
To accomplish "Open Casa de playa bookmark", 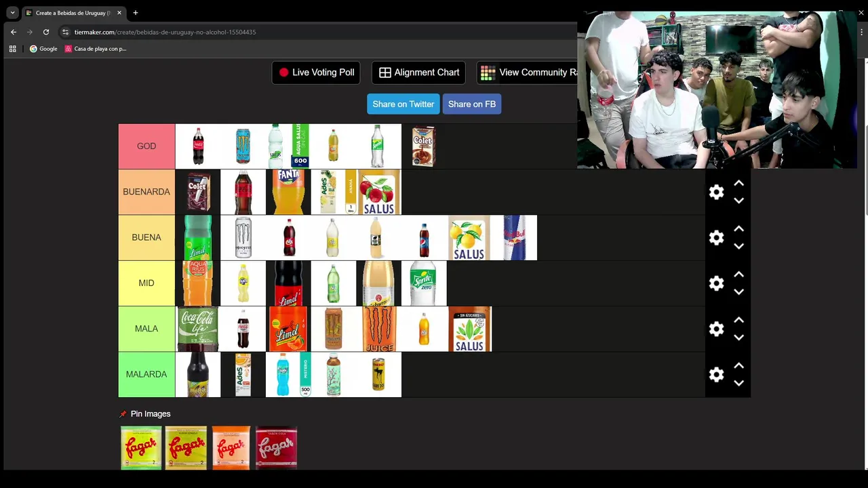I will click(x=96, y=49).
